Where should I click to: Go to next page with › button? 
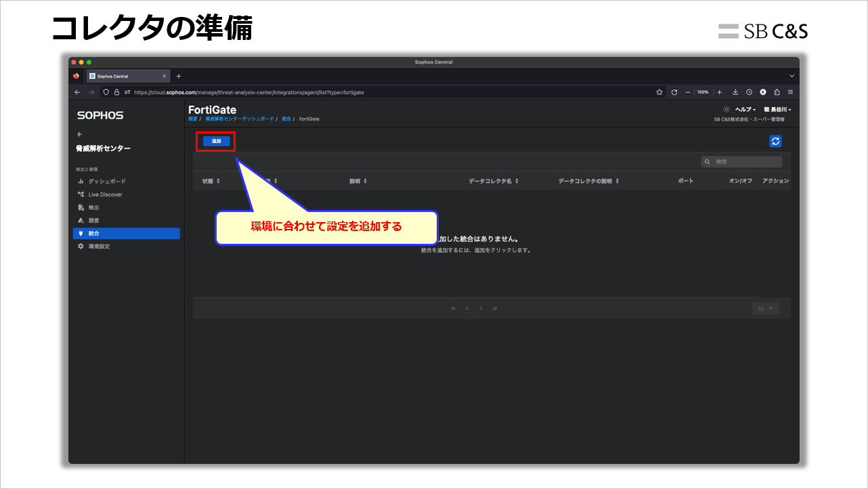coord(481,309)
